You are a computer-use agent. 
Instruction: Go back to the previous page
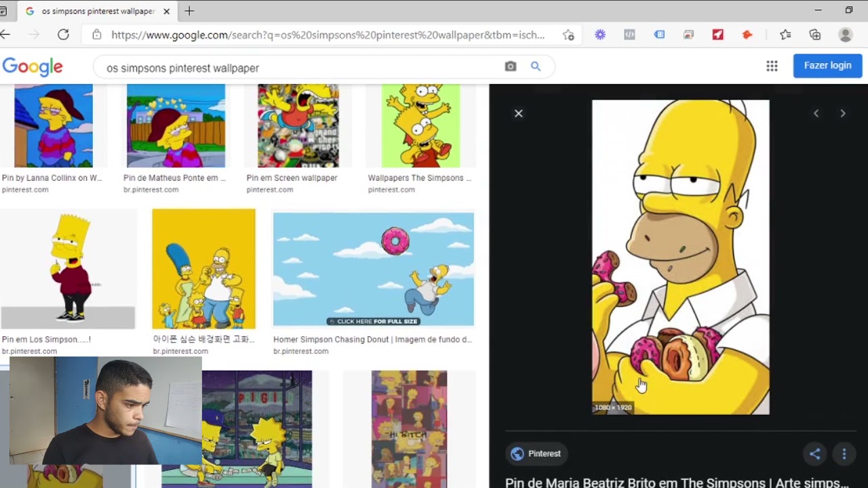click(x=5, y=35)
